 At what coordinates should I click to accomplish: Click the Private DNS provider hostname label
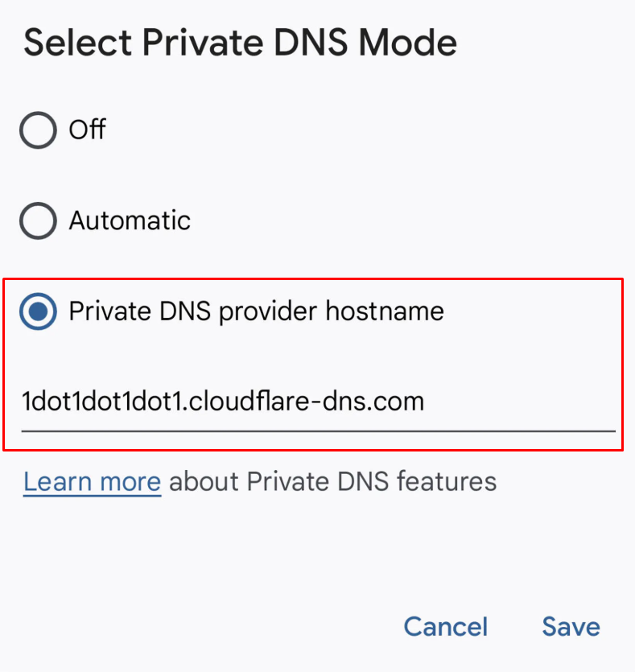point(257,311)
